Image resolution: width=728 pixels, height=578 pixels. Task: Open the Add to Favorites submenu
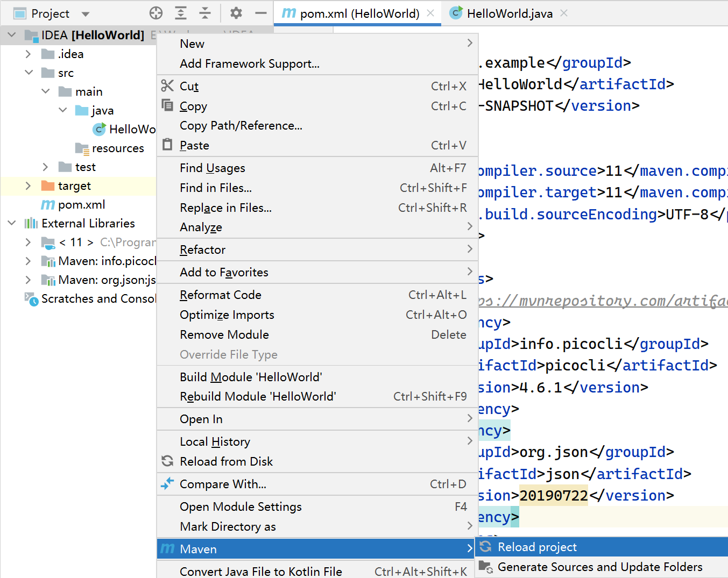point(317,272)
